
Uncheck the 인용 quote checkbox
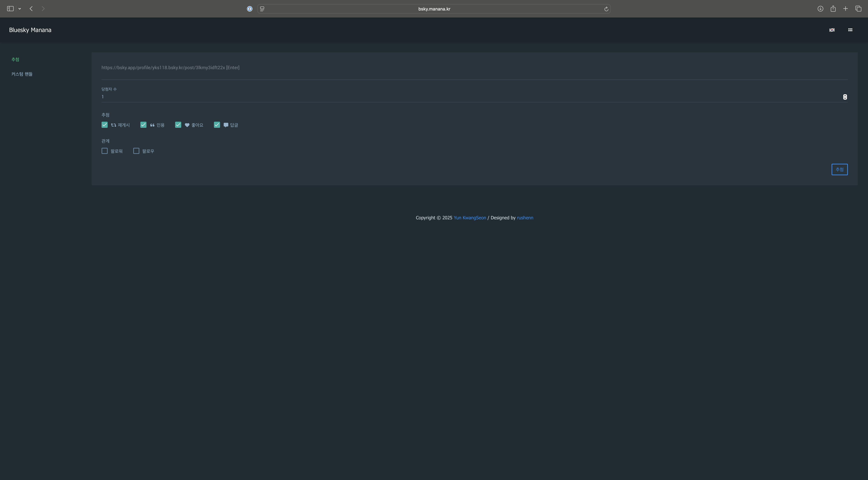143,125
